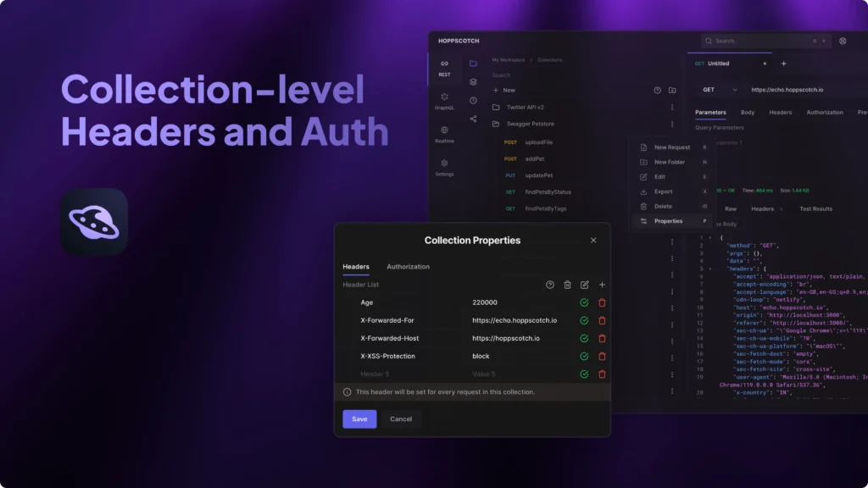
Task: Open the GraphQL section in the sidebar
Action: tap(444, 102)
